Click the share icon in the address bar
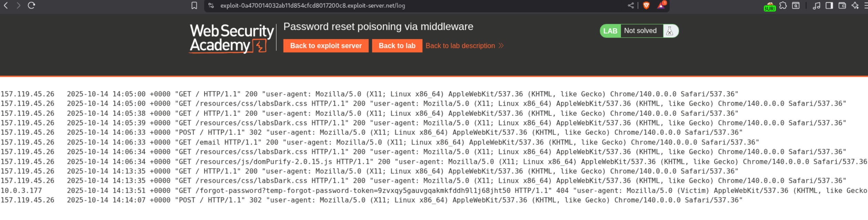 pos(631,6)
